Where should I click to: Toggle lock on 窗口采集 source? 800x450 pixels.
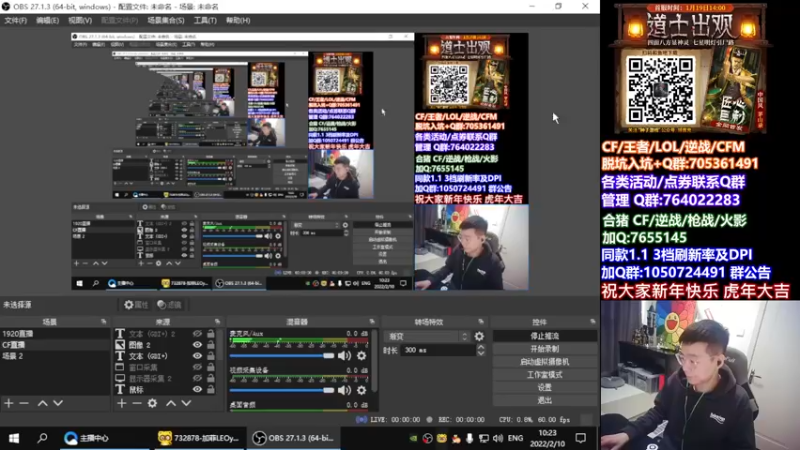click(211, 367)
